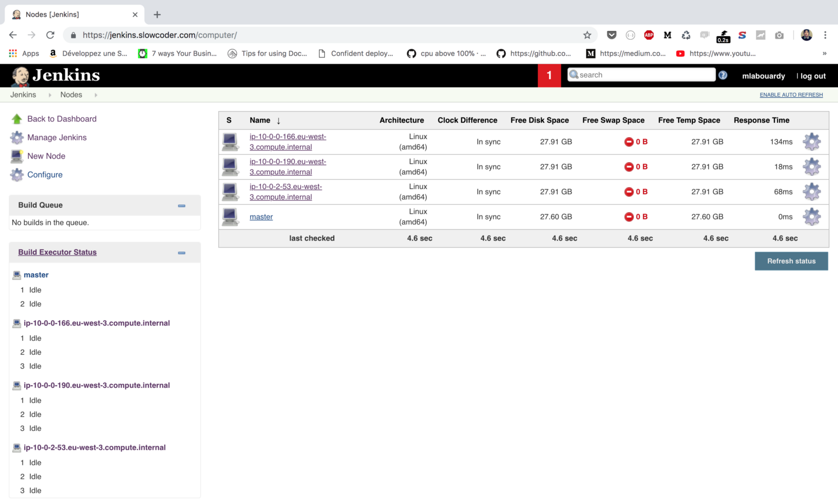Collapse the Build Queue panel
838x504 pixels.
click(182, 206)
